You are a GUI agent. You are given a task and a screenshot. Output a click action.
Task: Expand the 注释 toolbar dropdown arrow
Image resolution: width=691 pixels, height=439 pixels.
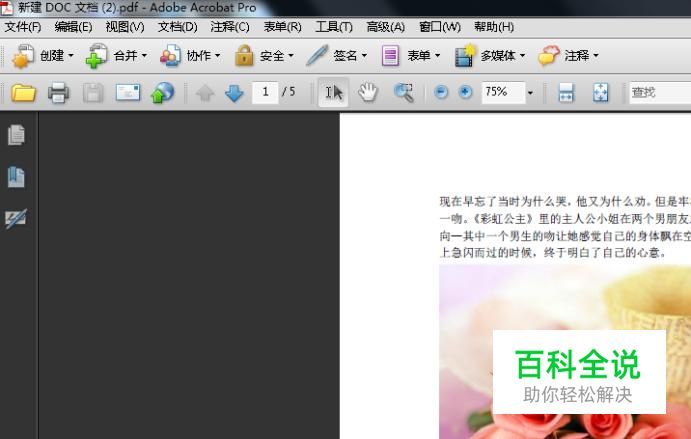point(596,56)
